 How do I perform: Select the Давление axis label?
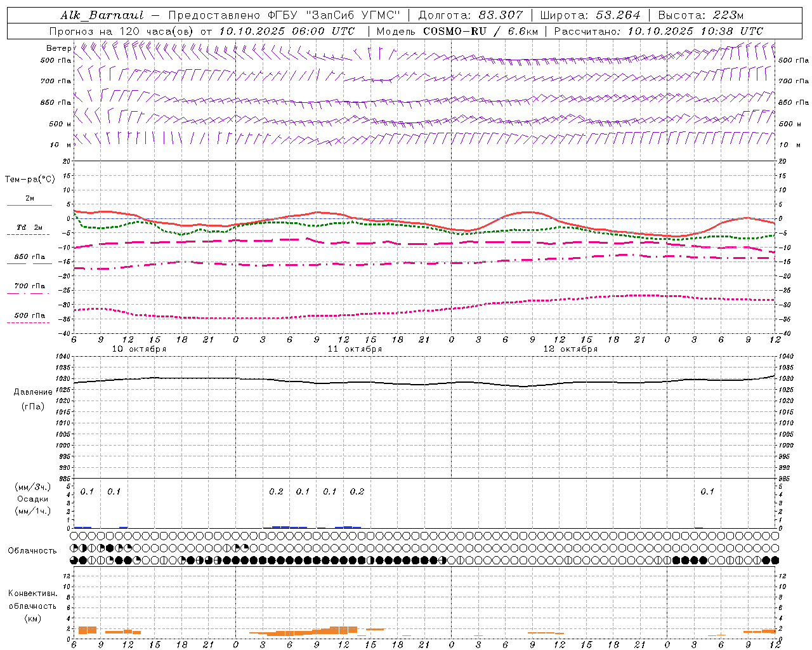tap(33, 392)
